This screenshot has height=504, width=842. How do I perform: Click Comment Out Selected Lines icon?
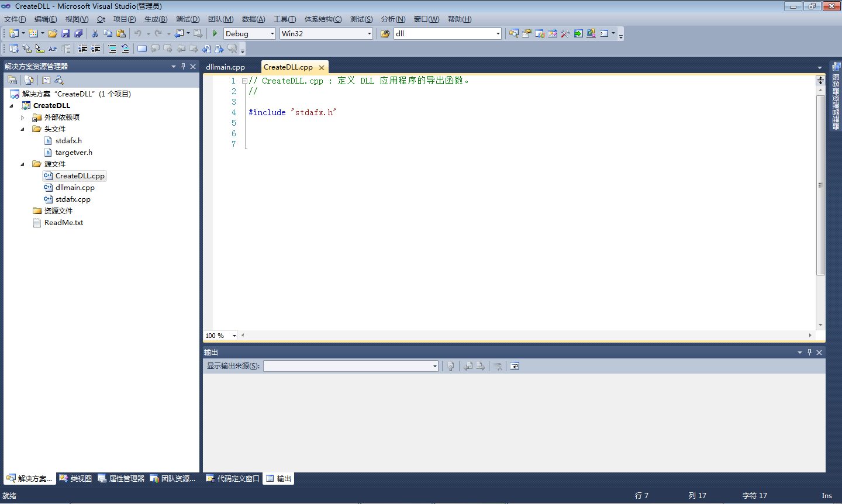point(112,49)
